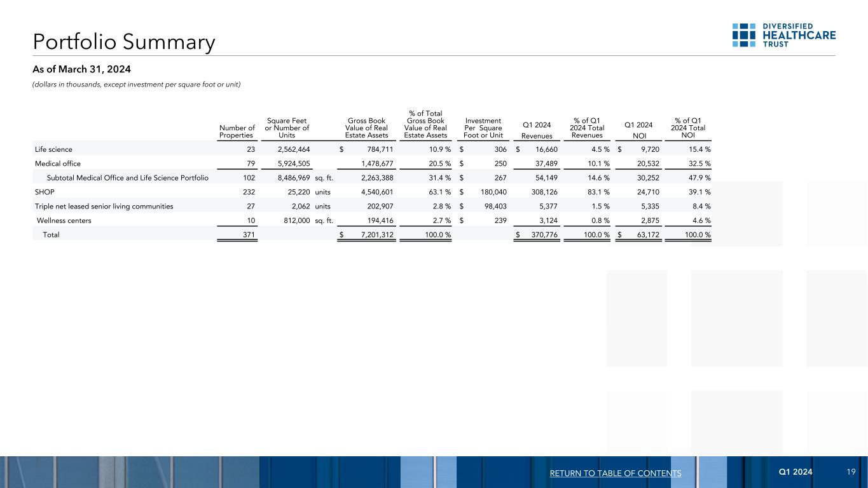Click the Investment Per Square Foot or Unit header
This screenshot has height=488, width=868.
tap(484, 127)
